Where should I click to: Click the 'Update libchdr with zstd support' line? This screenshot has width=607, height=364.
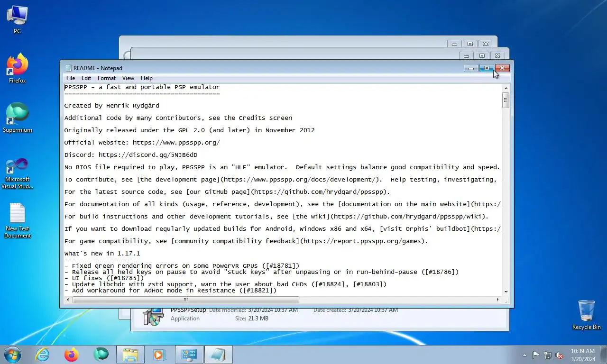point(226,284)
